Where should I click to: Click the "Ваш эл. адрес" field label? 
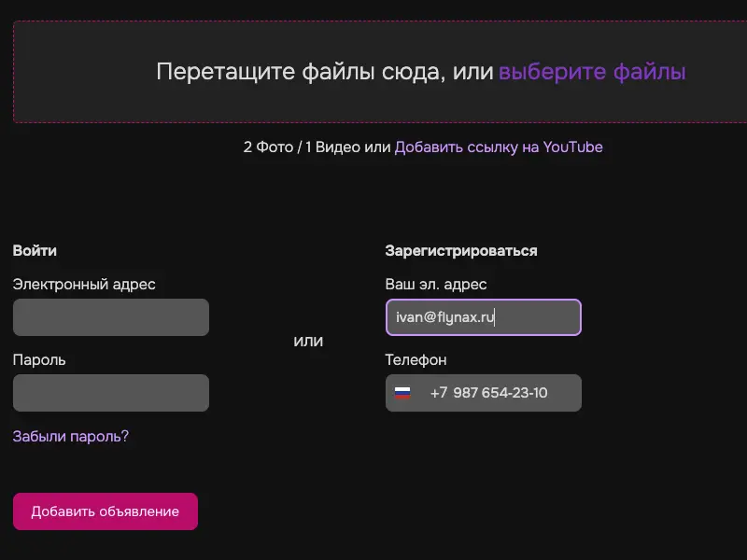coord(436,284)
